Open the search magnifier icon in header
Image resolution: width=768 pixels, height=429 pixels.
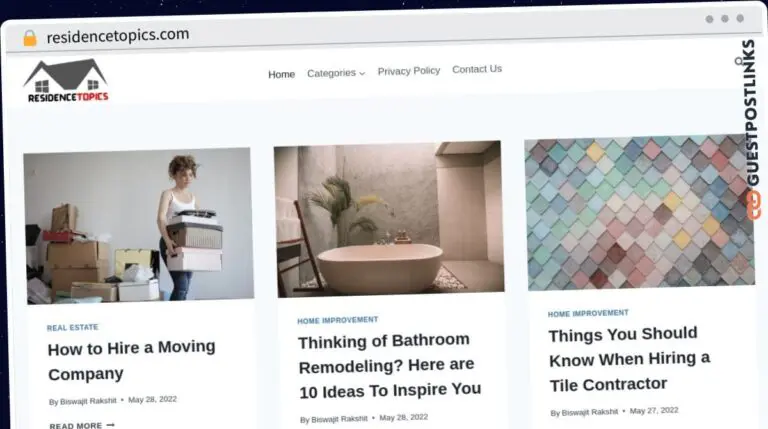pos(739,61)
